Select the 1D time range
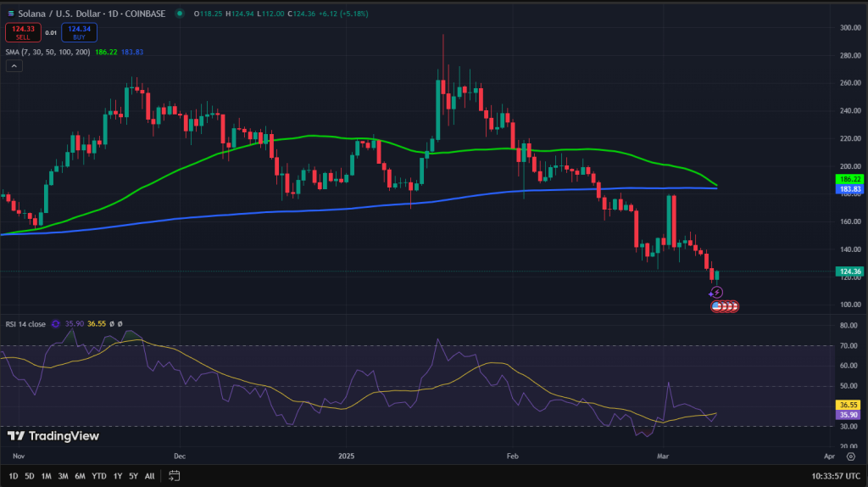 tap(14, 476)
